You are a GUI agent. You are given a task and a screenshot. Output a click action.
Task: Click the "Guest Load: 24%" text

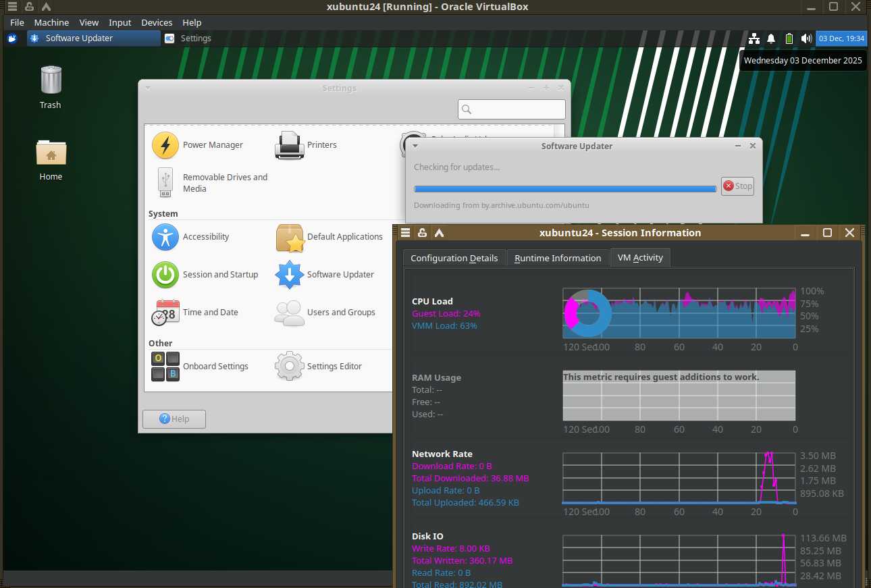point(446,314)
